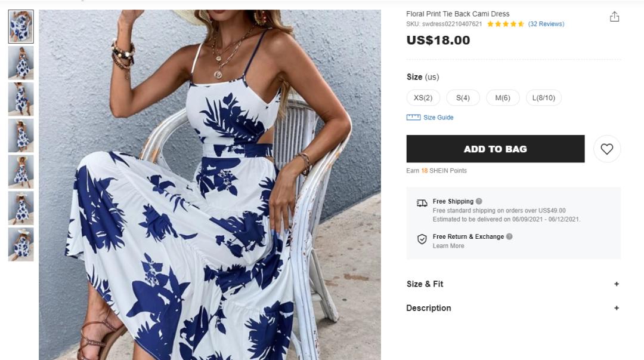Viewport: 644px width, 360px height.
Task: Open the Size Guide link
Action: (438, 117)
